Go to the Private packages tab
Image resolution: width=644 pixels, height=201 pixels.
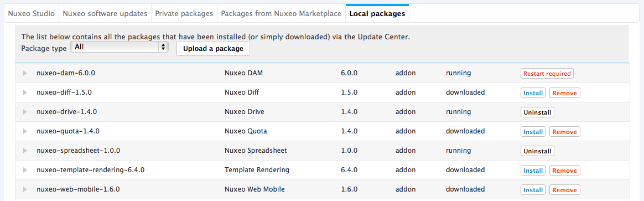point(184,13)
